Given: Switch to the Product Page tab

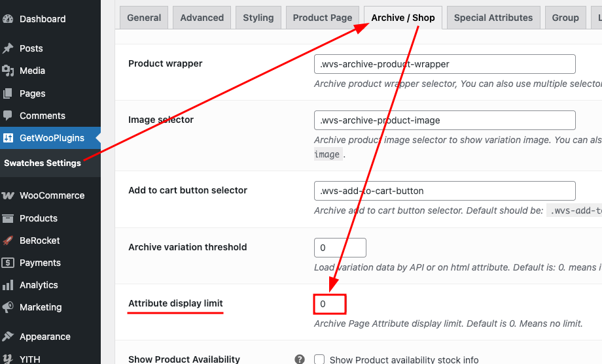Looking at the screenshot, I should [323, 18].
